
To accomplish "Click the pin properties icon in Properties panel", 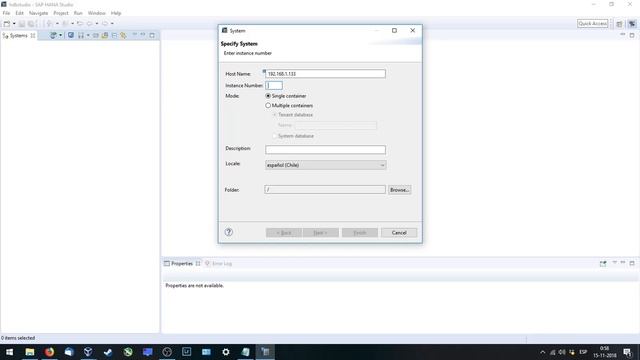I will 603,264.
